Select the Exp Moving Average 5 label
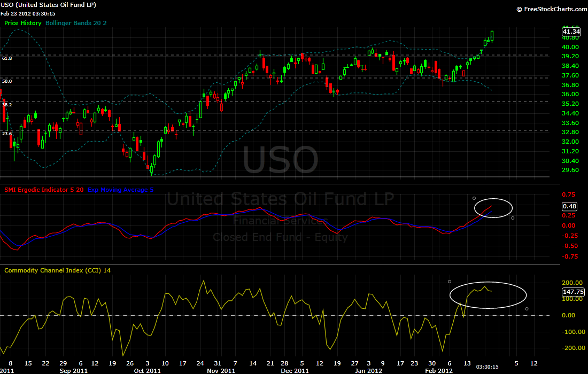588x374 pixels. [120, 190]
